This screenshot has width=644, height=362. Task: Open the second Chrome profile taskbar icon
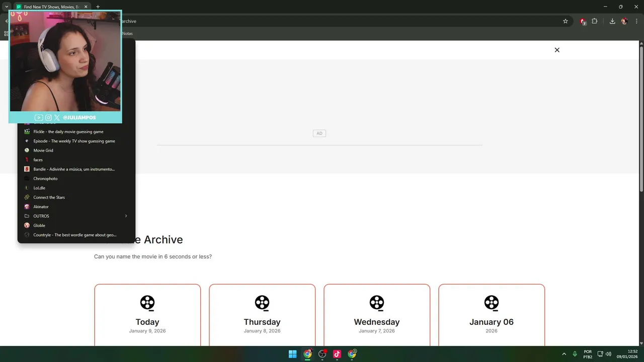coord(352,354)
